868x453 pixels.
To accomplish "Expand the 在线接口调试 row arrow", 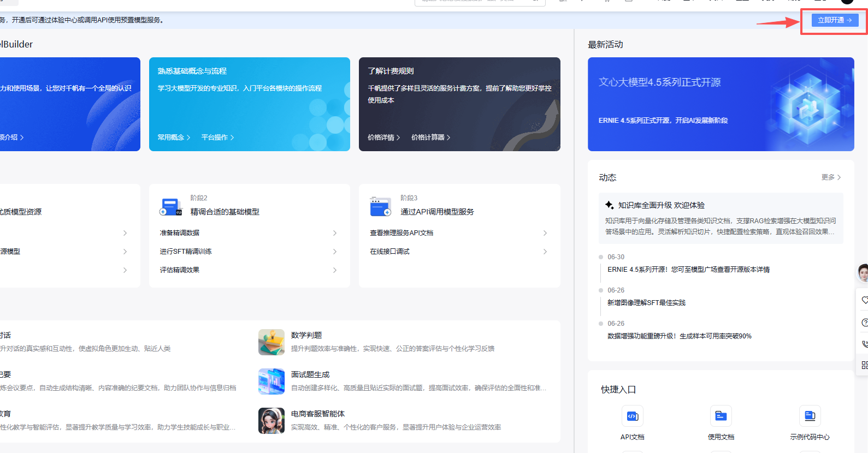I will [545, 252].
